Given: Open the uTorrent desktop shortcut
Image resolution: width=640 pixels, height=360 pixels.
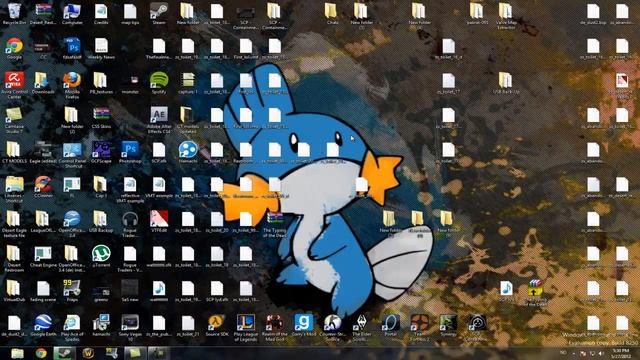Looking at the screenshot, I should (101, 256).
